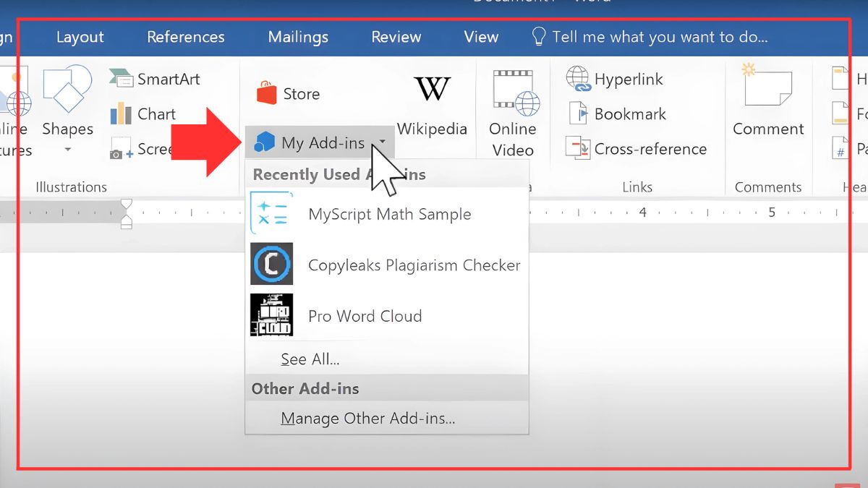
Task: Click the Pro Word Cloud thumbnail icon
Action: click(x=272, y=314)
